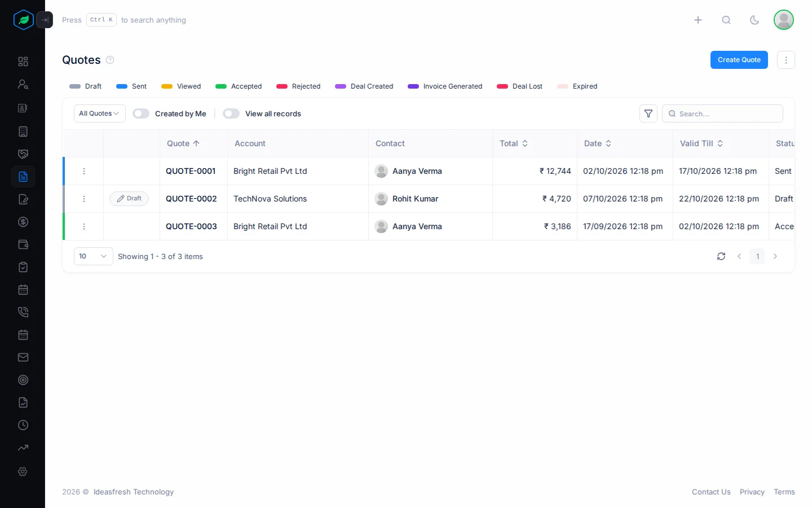Open row actions for QUOTE-0001

click(84, 171)
